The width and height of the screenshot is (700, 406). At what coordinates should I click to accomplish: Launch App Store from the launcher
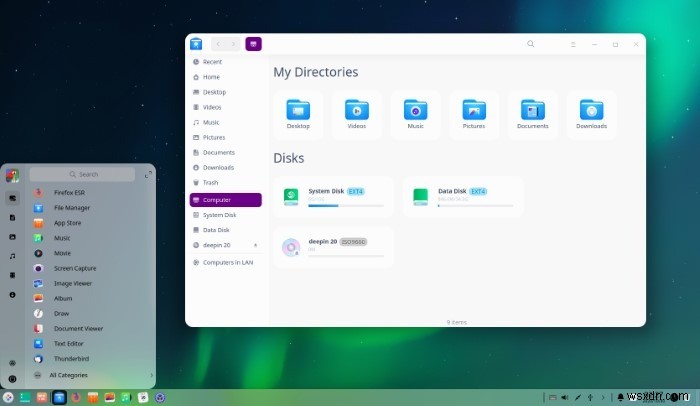point(92,223)
